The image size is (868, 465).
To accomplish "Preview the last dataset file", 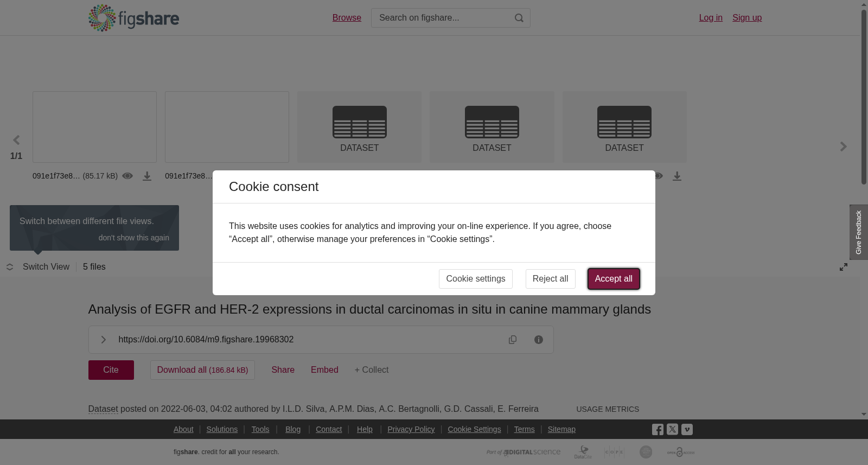I will (x=659, y=176).
